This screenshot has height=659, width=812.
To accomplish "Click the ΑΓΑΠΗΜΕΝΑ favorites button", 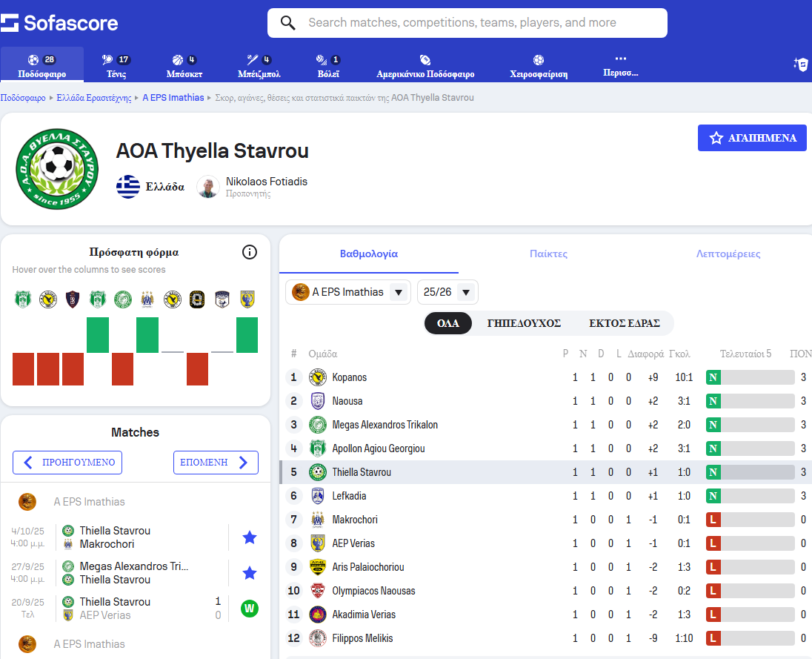I will pyautogui.click(x=752, y=138).
